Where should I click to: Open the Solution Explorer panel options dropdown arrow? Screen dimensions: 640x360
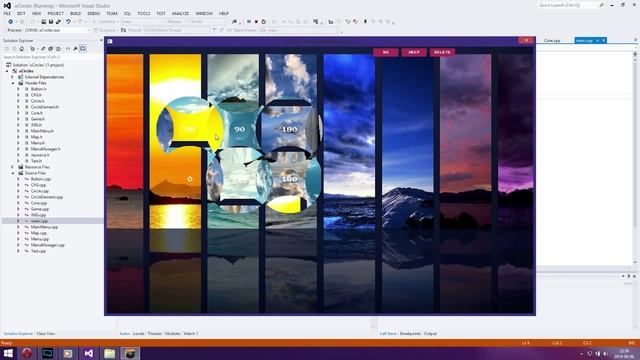pyautogui.click(x=101, y=40)
